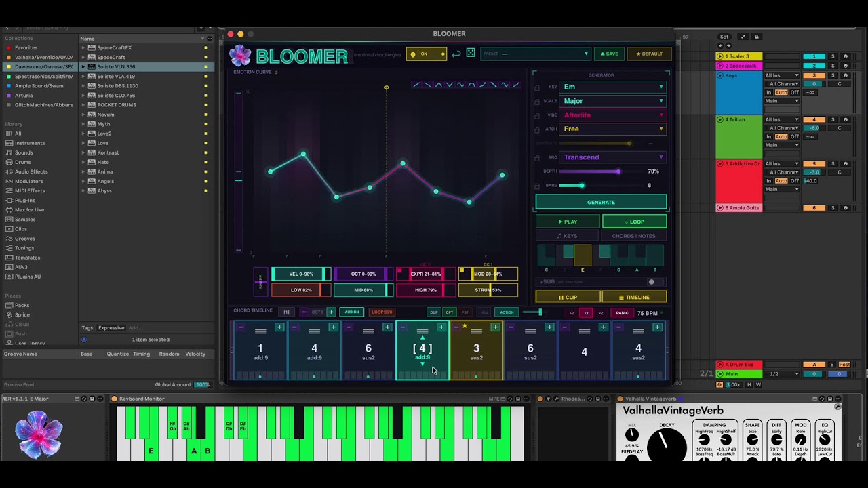Click the star marker on yellow chord slot
Image resolution: width=868 pixels, height=488 pixels.
click(x=465, y=326)
